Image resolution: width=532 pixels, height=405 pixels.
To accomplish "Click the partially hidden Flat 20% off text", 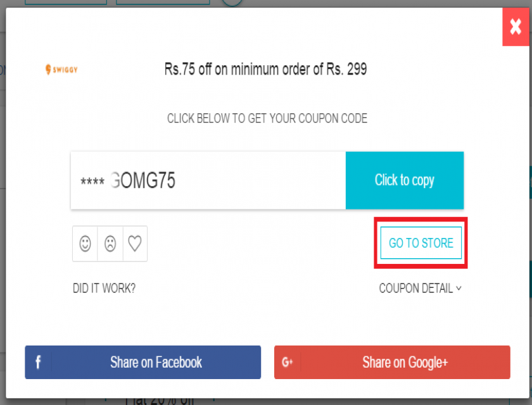I will (160, 401).
